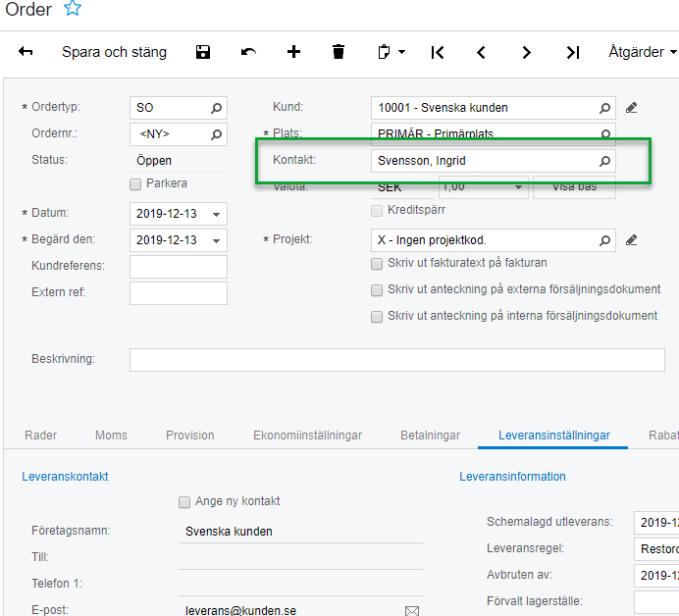Add a new order with plus icon
The height and width of the screenshot is (616, 679).
(293, 52)
